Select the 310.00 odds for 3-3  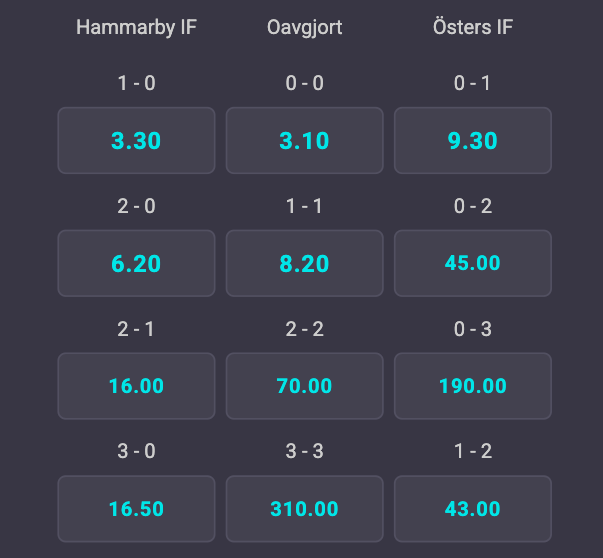[304, 509]
